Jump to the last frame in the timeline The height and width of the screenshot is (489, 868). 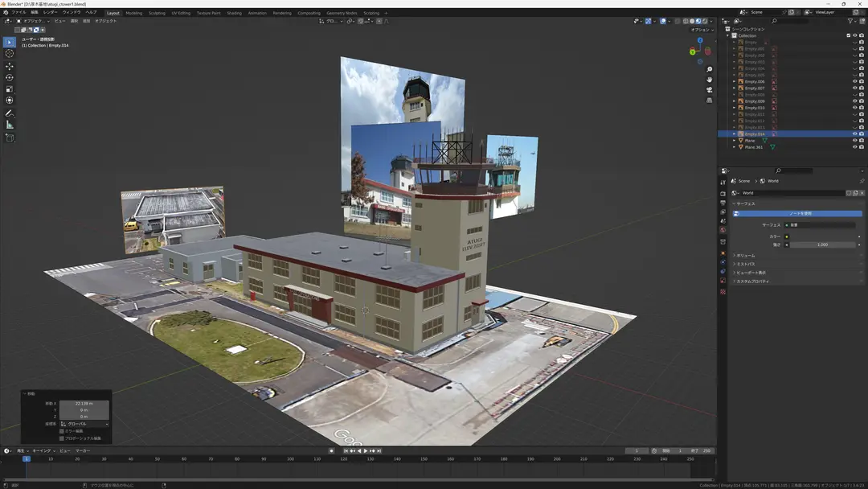point(379,450)
